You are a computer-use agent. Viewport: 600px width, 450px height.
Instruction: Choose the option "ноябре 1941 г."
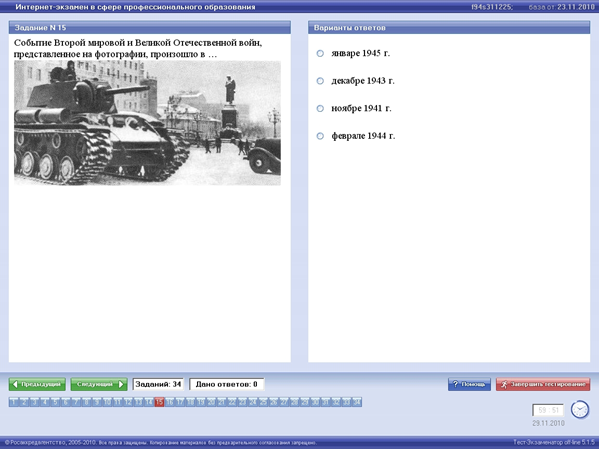pyautogui.click(x=320, y=109)
